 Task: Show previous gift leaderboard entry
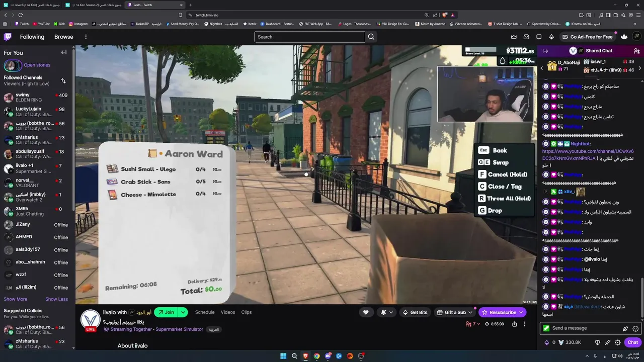[x=542, y=67]
